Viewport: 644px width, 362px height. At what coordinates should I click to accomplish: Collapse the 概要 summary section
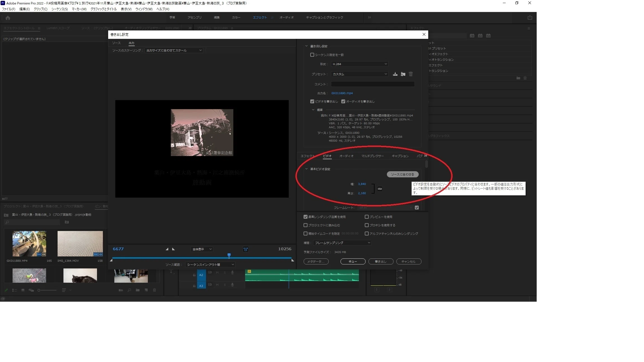tap(313, 110)
